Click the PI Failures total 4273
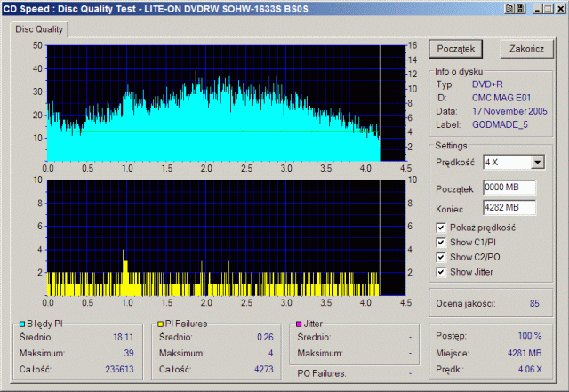This screenshot has width=569, height=392. (264, 369)
